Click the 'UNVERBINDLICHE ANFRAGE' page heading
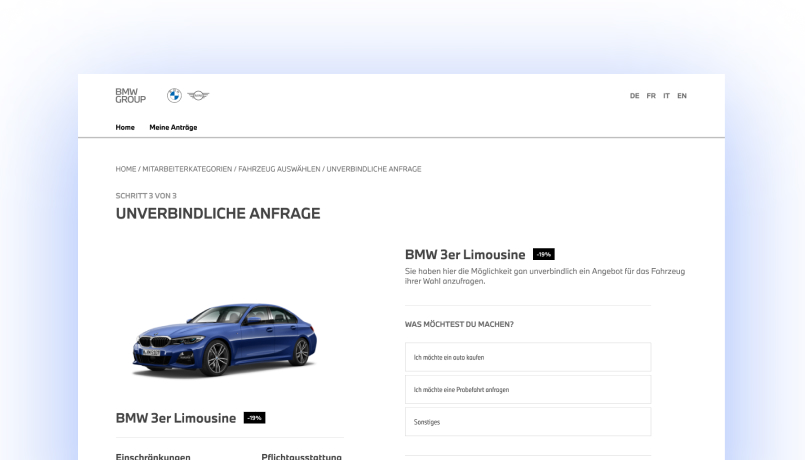Screen dimensions: 805x460 [218, 213]
